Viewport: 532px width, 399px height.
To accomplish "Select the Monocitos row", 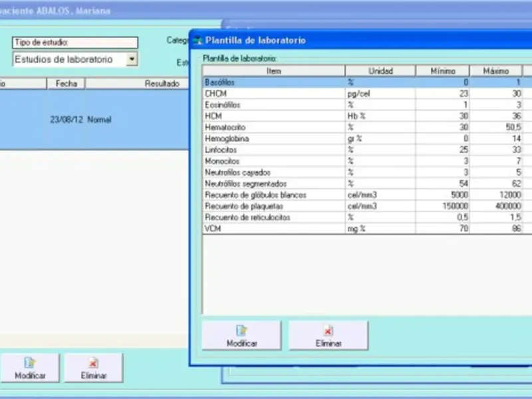I will pyautogui.click(x=367, y=161).
